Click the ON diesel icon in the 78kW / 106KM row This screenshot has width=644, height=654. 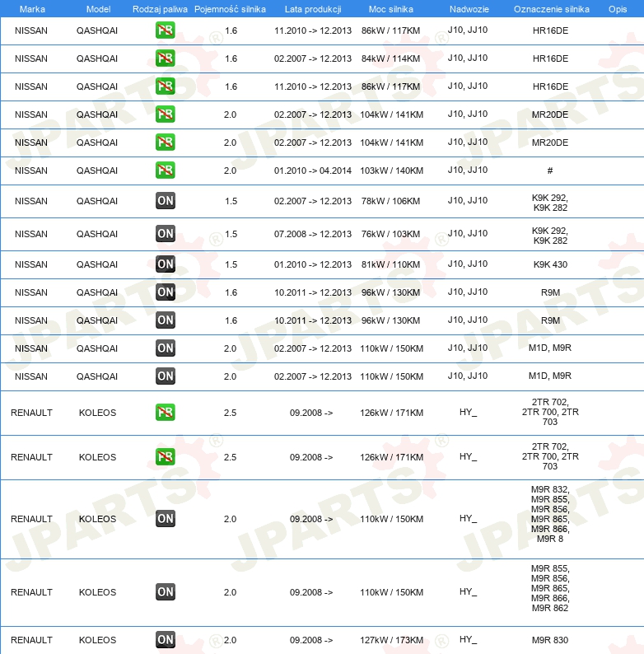pyautogui.click(x=166, y=201)
